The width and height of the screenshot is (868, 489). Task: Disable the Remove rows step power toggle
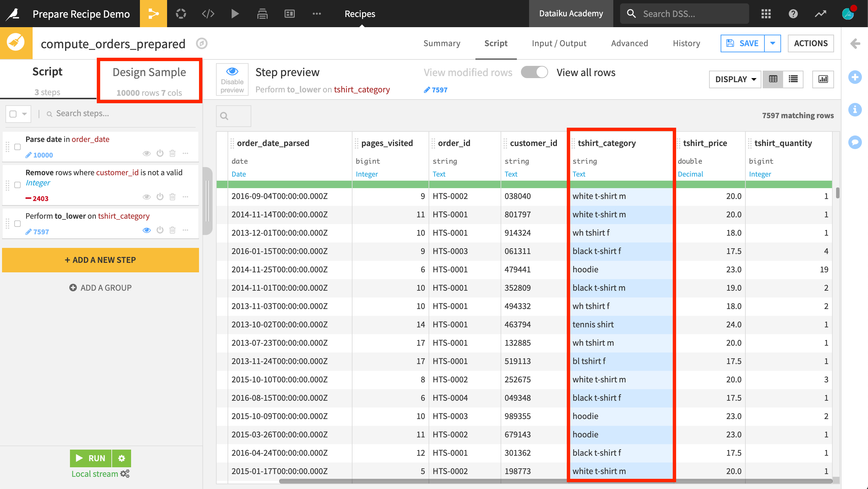[x=160, y=197]
